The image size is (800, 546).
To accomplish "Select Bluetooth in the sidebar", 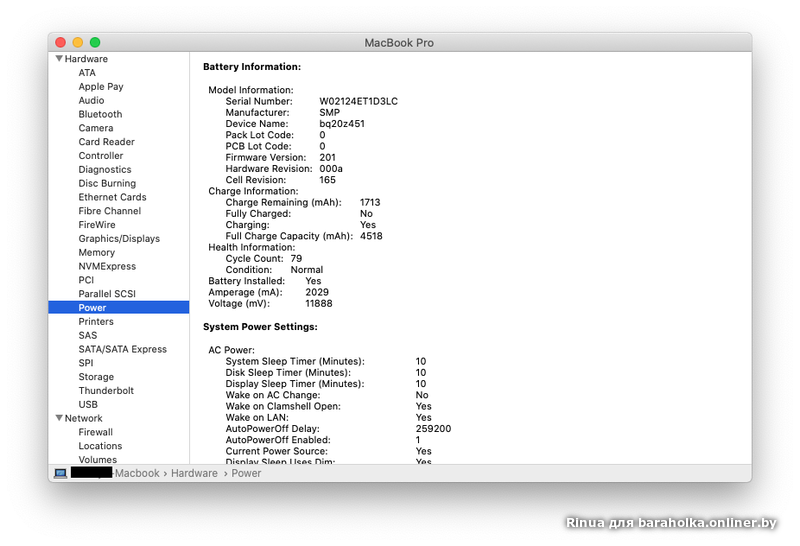I will click(101, 114).
